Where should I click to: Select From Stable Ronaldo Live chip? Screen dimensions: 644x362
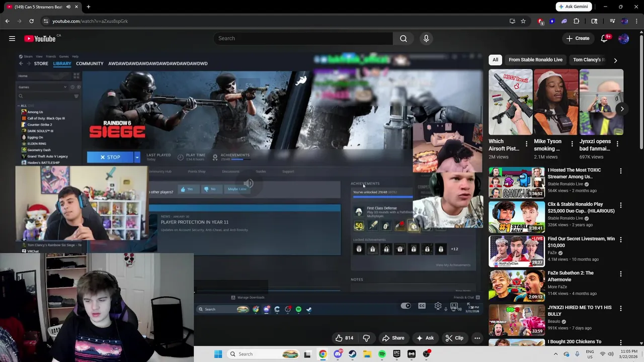point(535,60)
